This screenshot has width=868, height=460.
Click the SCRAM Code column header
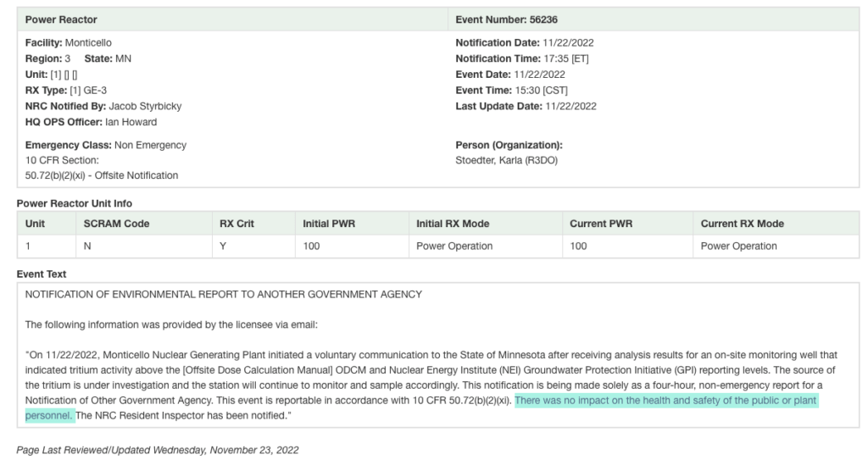116,224
